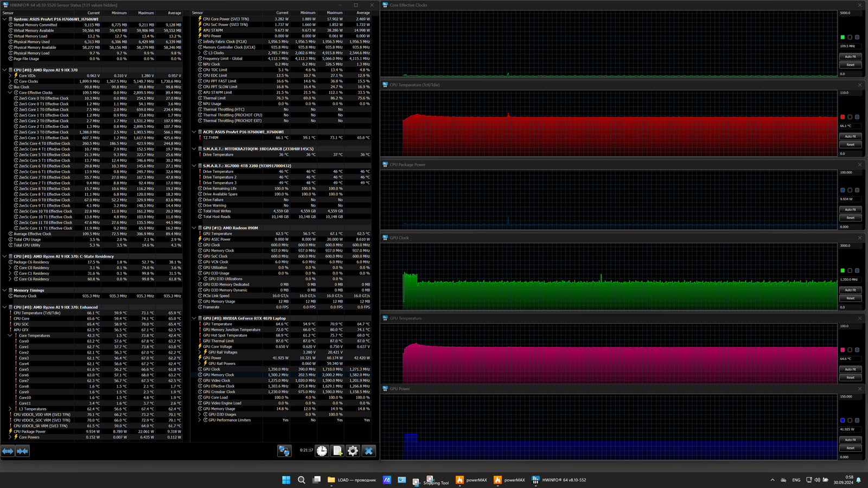The image size is (868, 488).
Task: Toggle the rightmost checkbox in GPU Clock graph
Action: coord(857,271)
